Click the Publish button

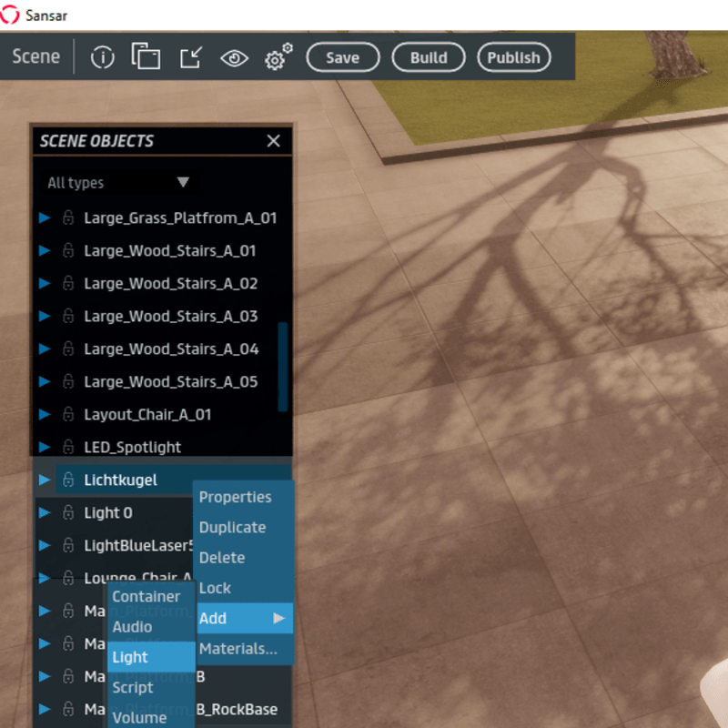513,57
